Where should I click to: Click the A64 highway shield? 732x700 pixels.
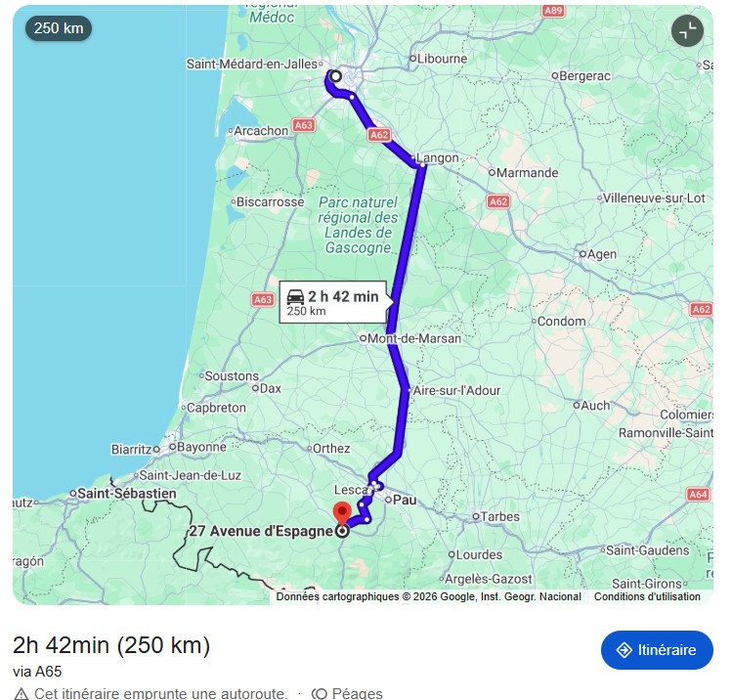(699, 494)
